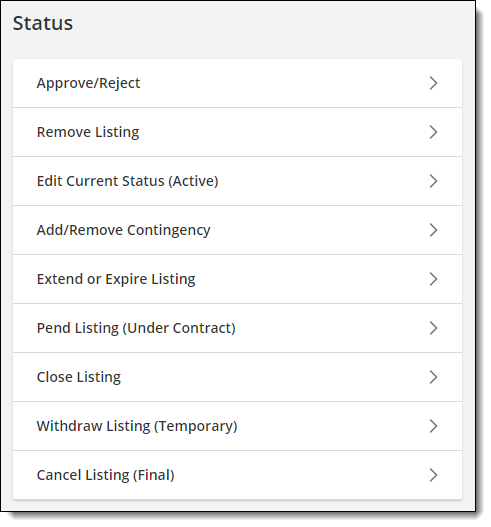Select Withdraw Listing (Temporary) label
491x527 pixels.
click(137, 427)
